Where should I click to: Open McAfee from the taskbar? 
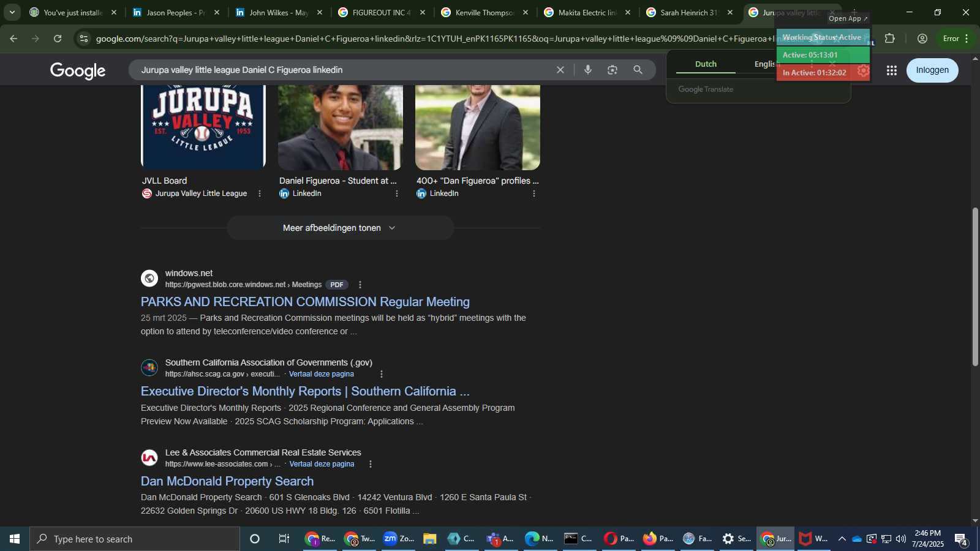(x=813, y=539)
